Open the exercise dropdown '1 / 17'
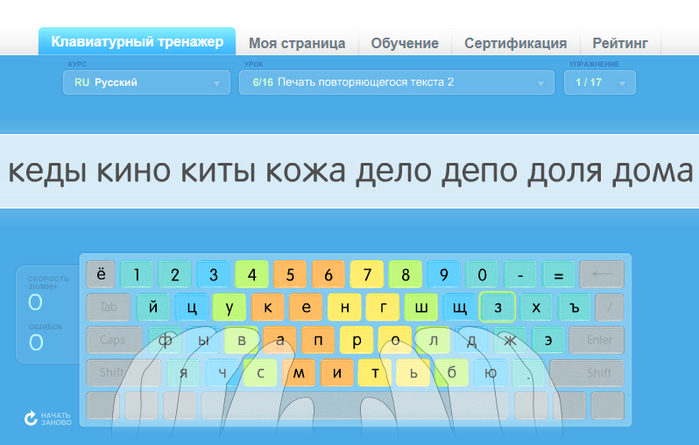This screenshot has height=445, width=699. coord(598,82)
